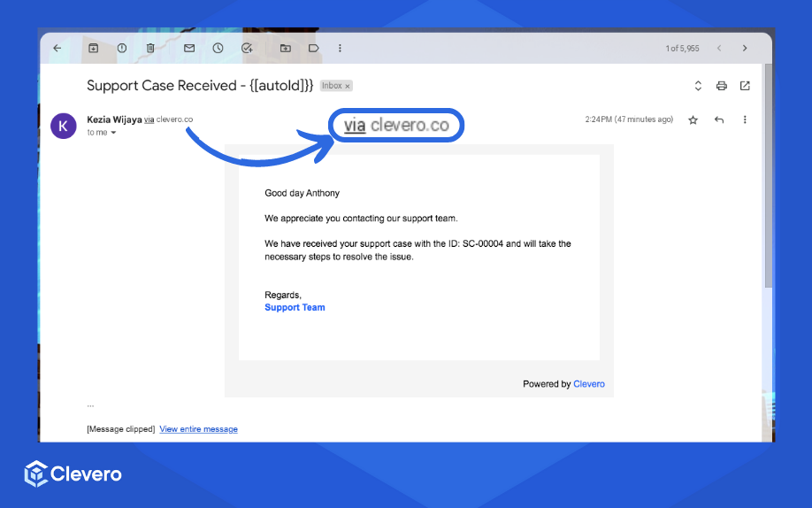Mark email as unread
Screen dimensions: 812x508
coord(189,48)
